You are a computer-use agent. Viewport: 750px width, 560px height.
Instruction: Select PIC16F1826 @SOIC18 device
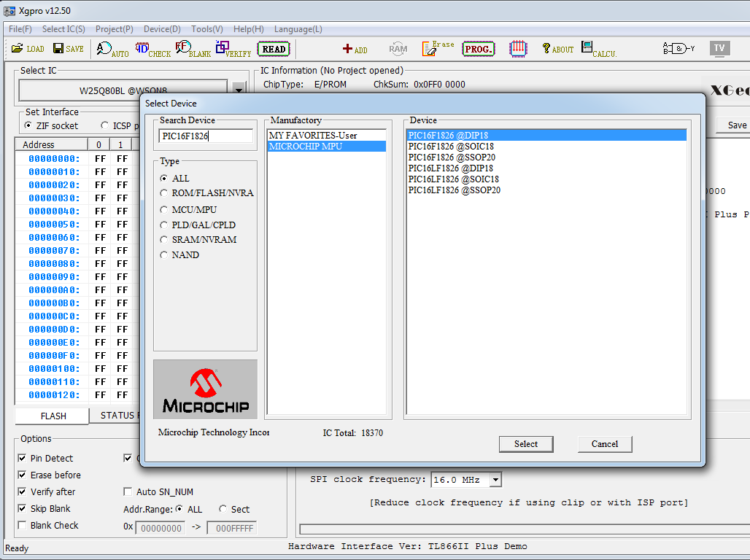[x=546, y=147]
